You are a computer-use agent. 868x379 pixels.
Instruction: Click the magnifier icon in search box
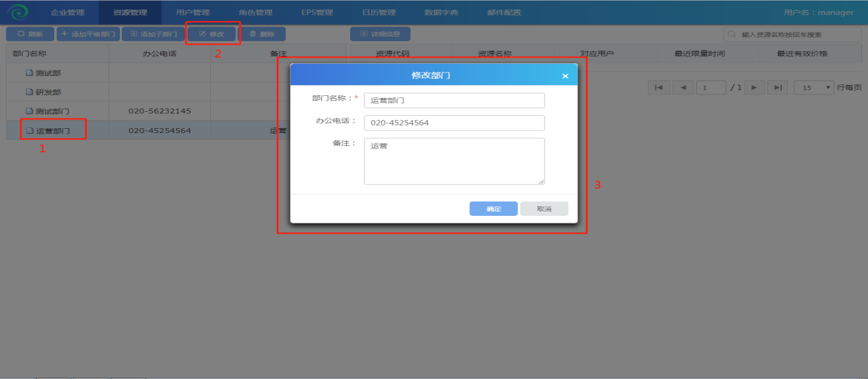tap(732, 34)
